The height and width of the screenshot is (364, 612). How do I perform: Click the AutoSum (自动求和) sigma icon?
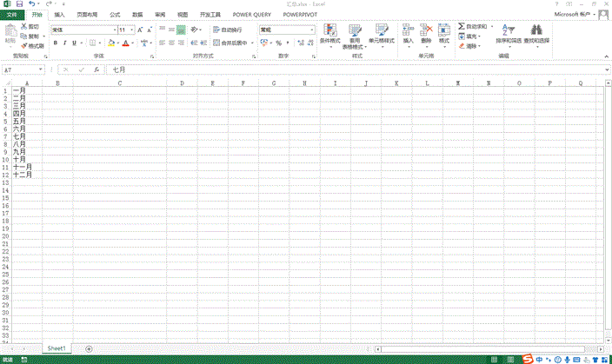462,27
